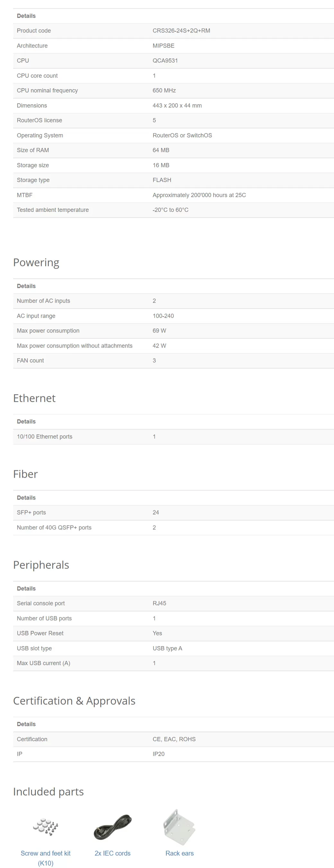Click the screw and feet kit image
The height and width of the screenshot is (868, 334).
pos(46,827)
